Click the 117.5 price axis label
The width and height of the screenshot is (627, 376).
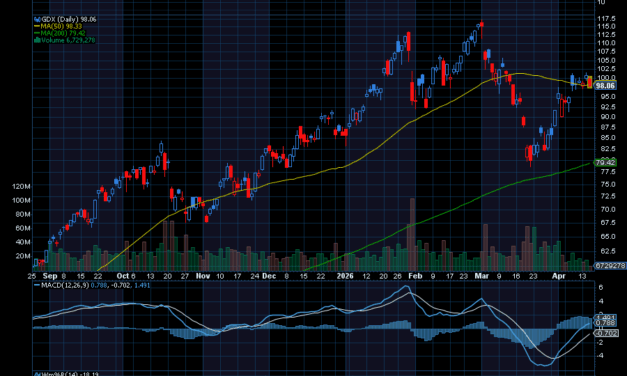click(606, 19)
